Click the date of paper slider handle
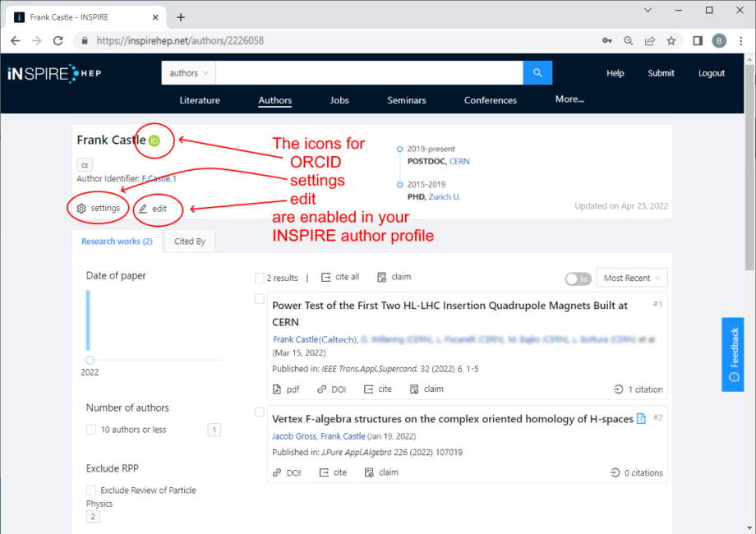 coord(90,360)
